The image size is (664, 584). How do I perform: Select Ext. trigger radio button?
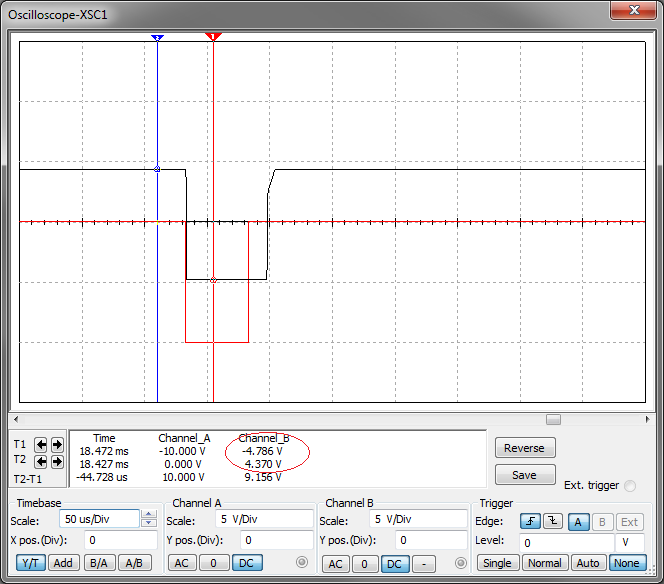point(629,486)
